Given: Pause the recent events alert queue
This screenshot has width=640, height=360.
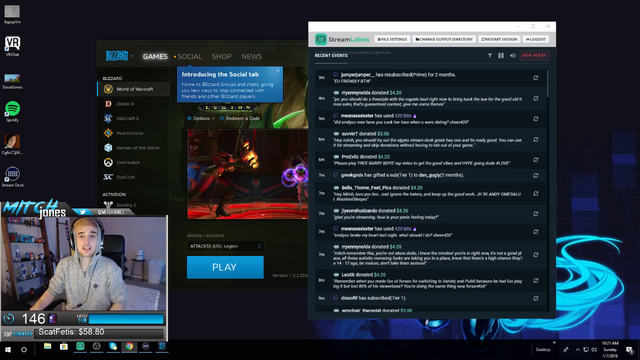Looking at the screenshot, I should (501, 56).
